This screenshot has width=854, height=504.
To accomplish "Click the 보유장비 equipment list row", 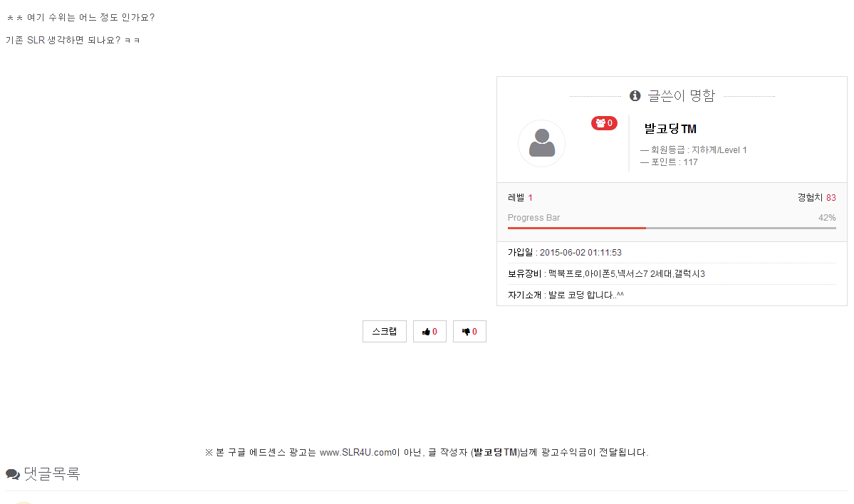I will tap(672, 274).
